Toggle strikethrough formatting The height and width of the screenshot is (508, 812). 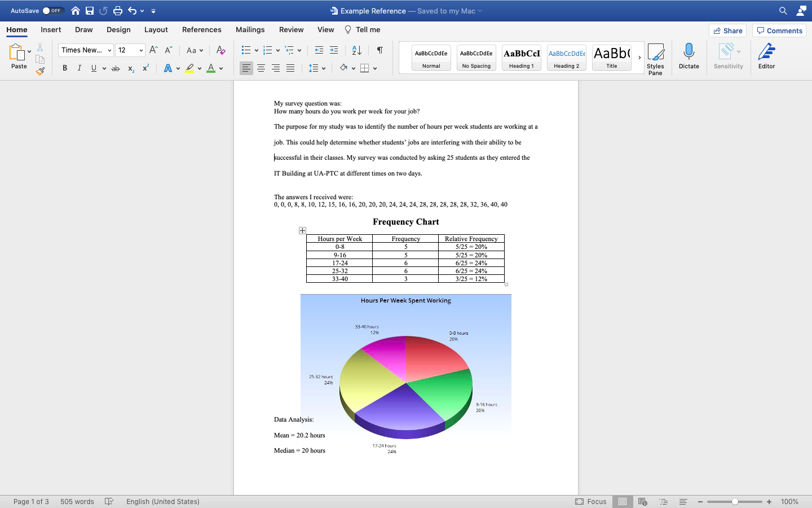(116, 68)
